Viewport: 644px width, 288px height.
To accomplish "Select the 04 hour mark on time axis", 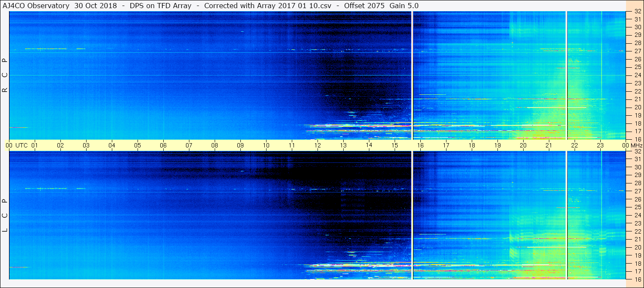I will [112, 145].
